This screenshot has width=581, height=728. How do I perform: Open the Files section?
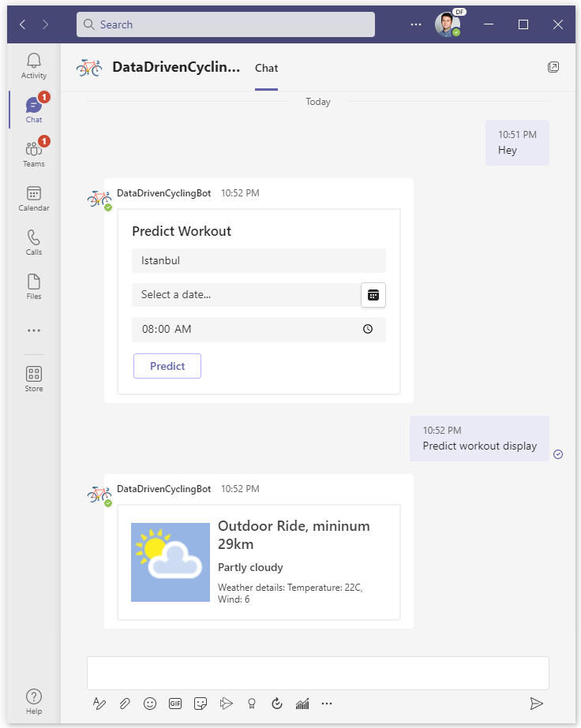click(x=34, y=286)
